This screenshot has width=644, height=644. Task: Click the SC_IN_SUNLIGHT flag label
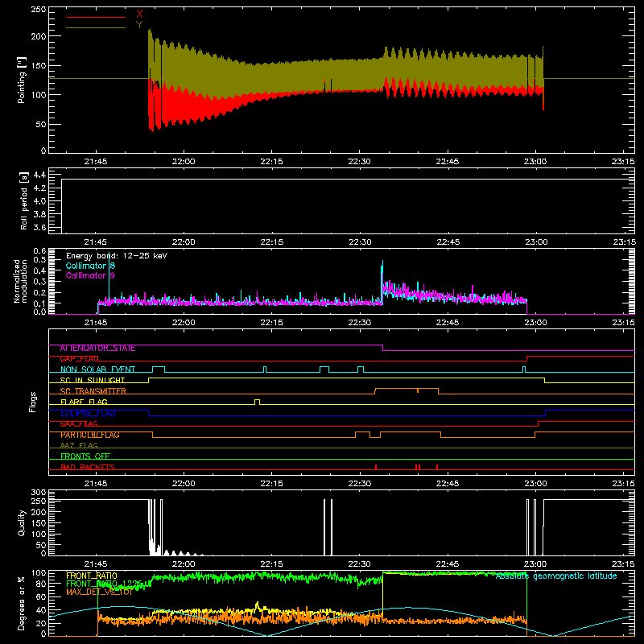pyautogui.click(x=93, y=380)
